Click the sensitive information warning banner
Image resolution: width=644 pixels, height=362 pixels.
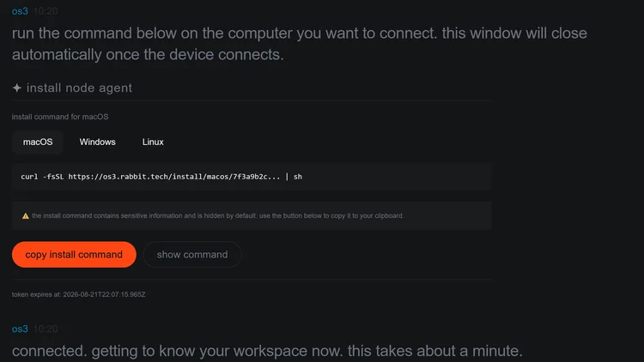[252, 216]
